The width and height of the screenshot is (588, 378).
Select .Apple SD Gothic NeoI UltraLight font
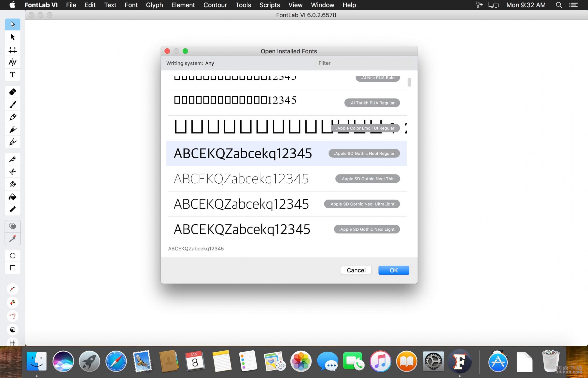click(287, 204)
